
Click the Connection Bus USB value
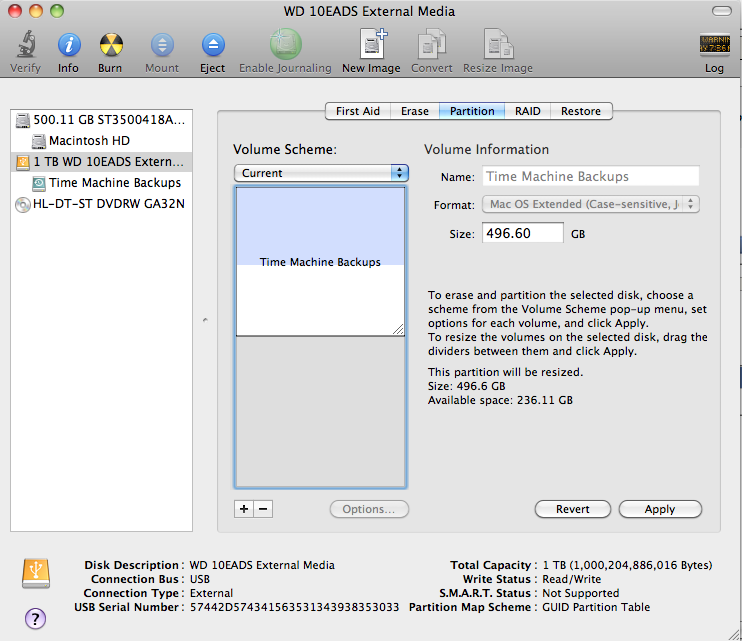pos(200,579)
